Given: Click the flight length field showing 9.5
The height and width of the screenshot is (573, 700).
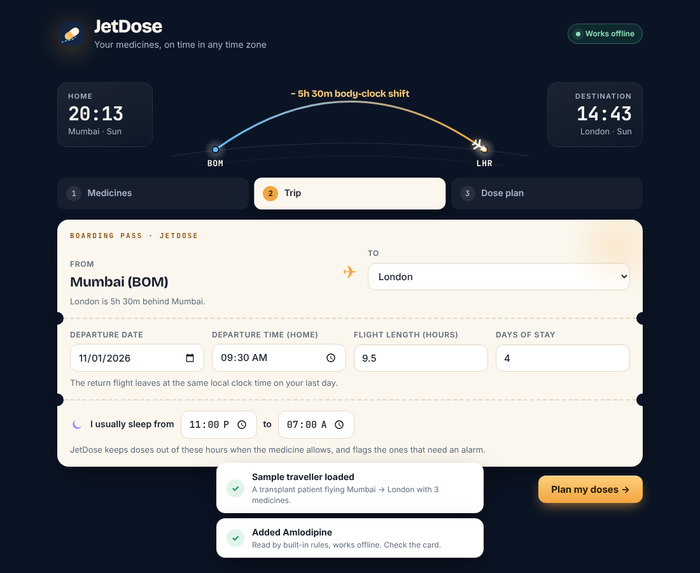Looking at the screenshot, I should (421, 358).
